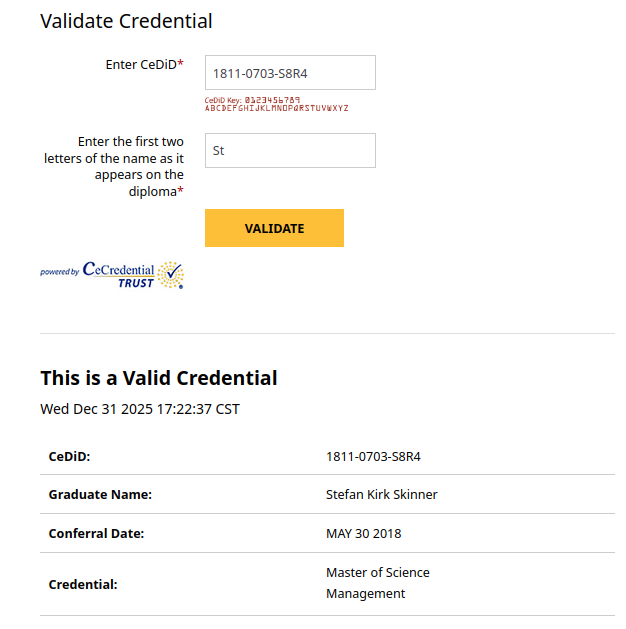Image resolution: width=626 pixels, height=629 pixels.
Task: Click the first two letters name field
Action: pyautogui.click(x=290, y=150)
